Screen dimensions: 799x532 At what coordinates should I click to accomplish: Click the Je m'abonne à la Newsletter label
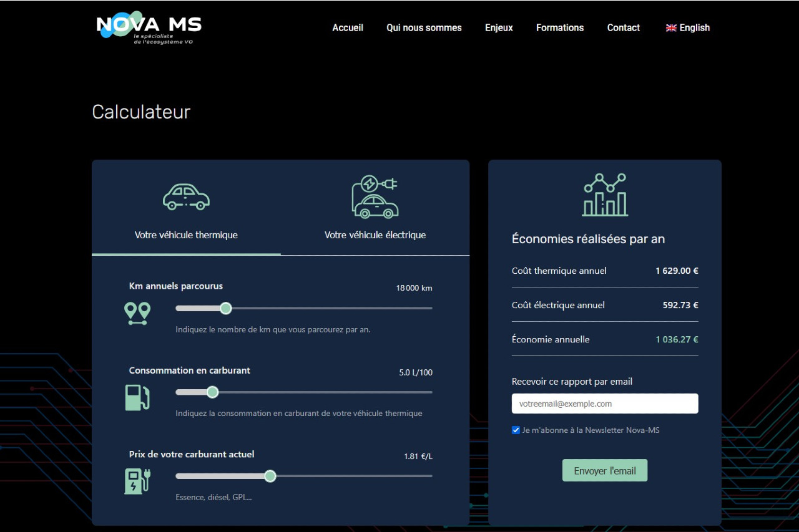click(591, 430)
